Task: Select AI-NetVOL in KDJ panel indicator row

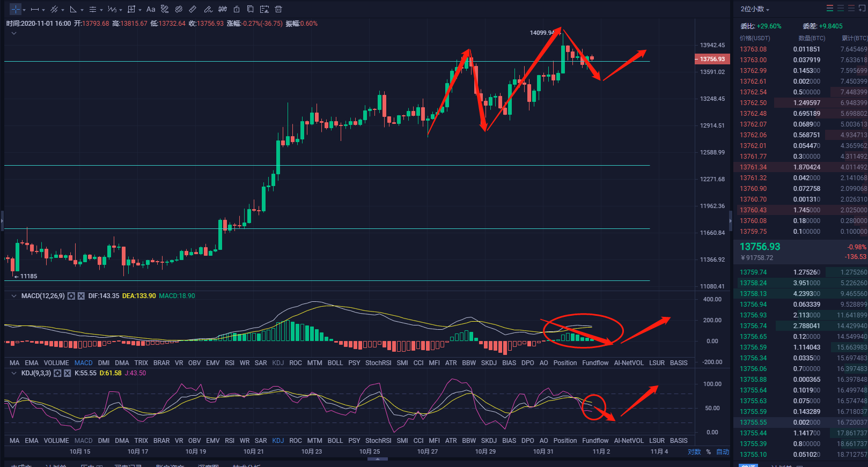Action: point(629,441)
